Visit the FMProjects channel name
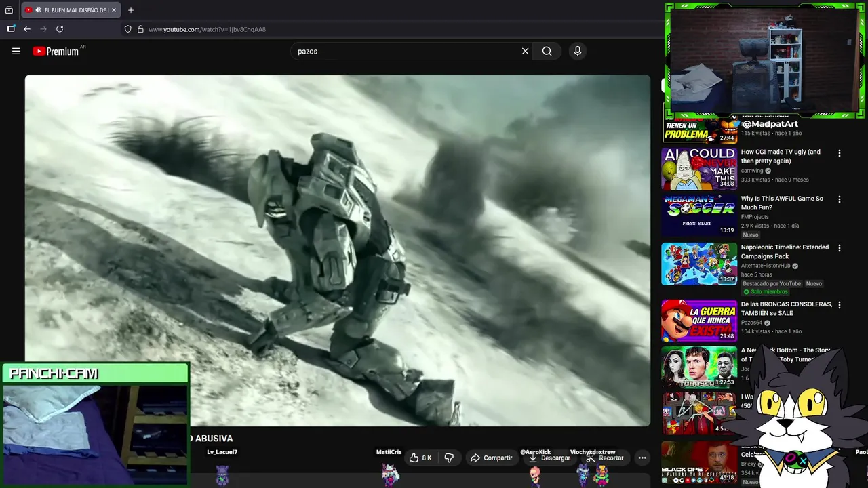868x488 pixels. tap(755, 217)
